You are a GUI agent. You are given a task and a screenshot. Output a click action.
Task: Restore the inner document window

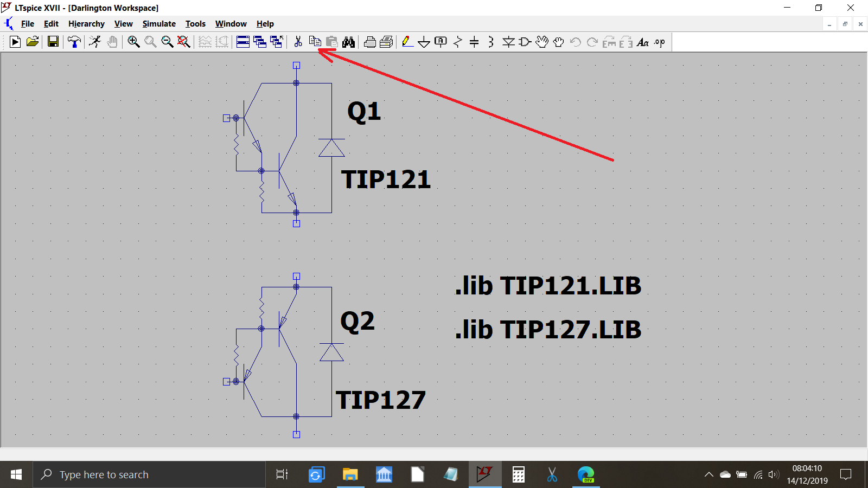845,24
